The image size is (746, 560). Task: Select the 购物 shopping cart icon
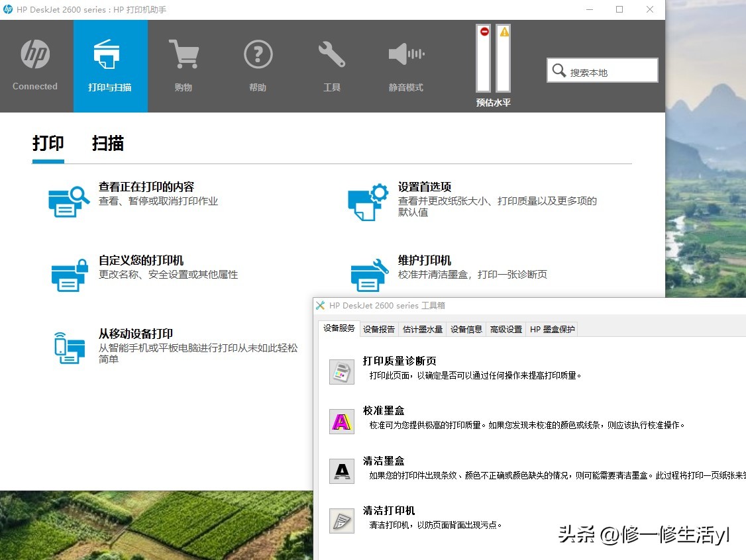tap(184, 54)
